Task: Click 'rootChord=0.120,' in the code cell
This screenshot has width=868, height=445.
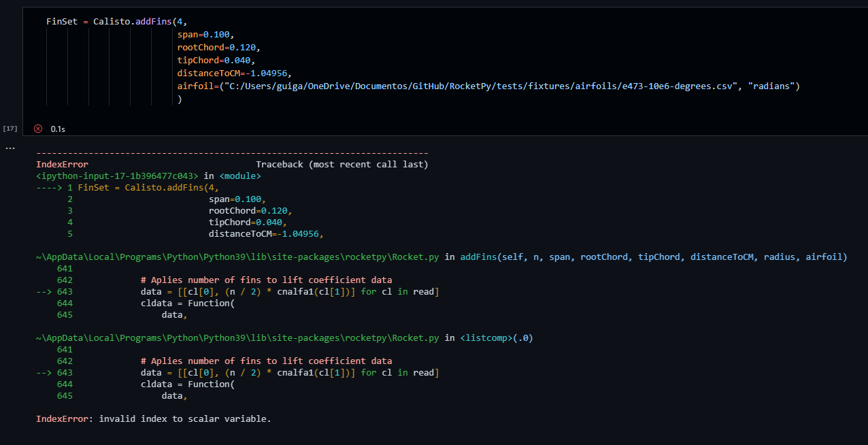Action: [x=218, y=48]
